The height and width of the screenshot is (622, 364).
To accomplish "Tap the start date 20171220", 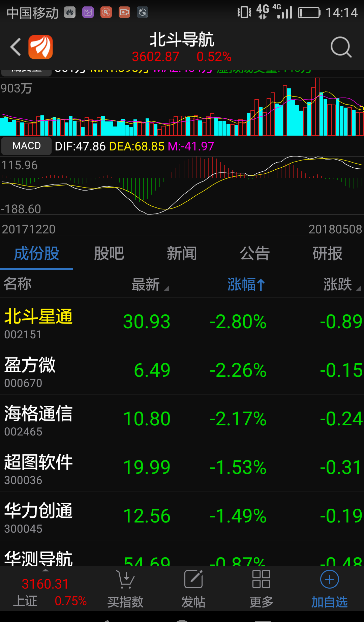I will tap(29, 229).
